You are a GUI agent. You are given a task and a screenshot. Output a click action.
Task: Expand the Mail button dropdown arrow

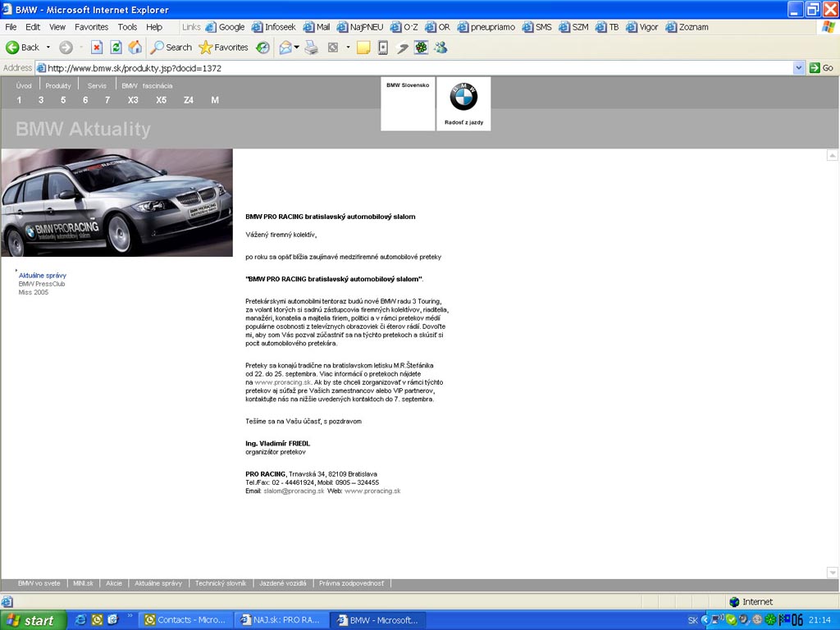(x=296, y=48)
